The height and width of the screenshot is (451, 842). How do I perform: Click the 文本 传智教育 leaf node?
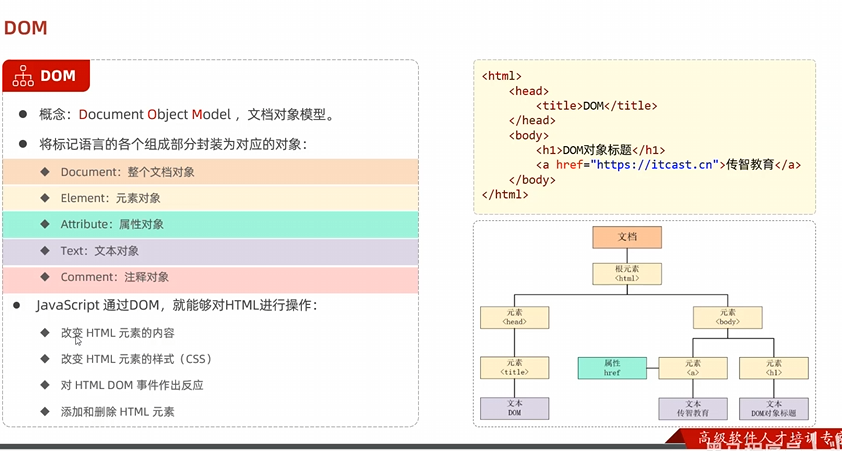coord(692,408)
